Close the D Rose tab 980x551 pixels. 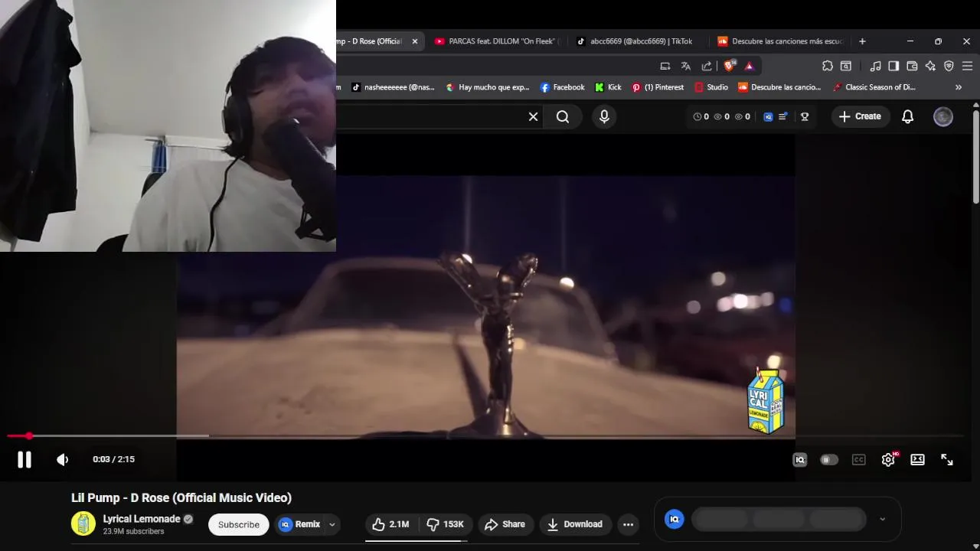tap(415, 41)
